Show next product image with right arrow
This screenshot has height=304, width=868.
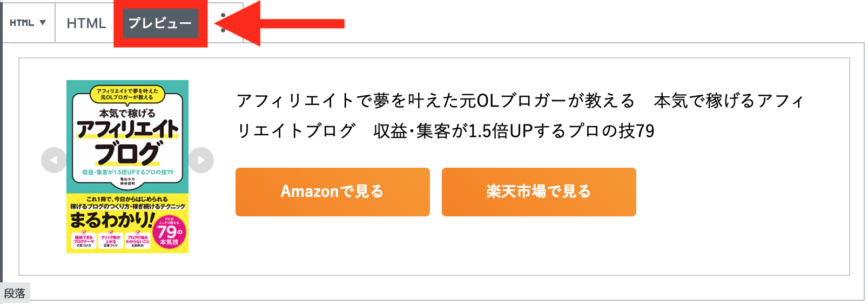pos(201,160)
